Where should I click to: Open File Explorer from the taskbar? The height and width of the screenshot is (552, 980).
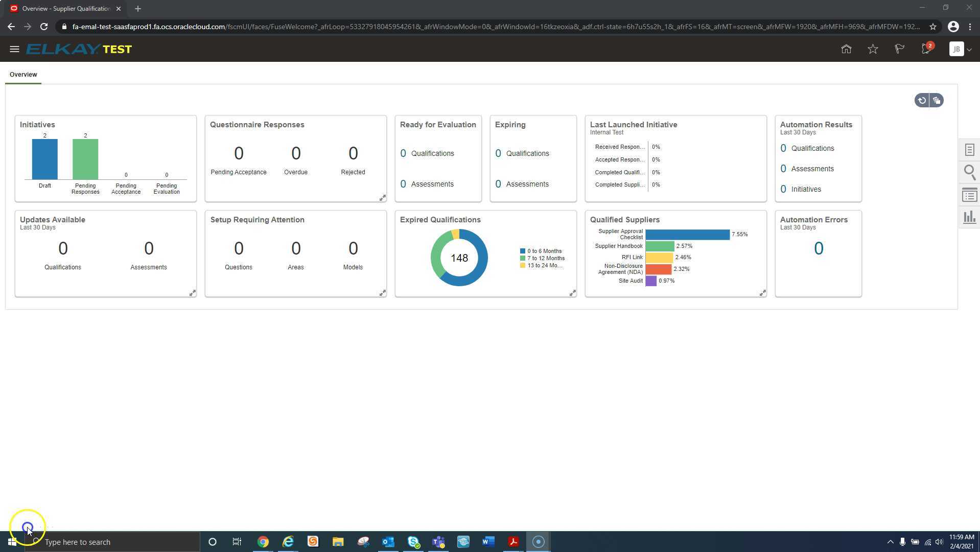338,542
